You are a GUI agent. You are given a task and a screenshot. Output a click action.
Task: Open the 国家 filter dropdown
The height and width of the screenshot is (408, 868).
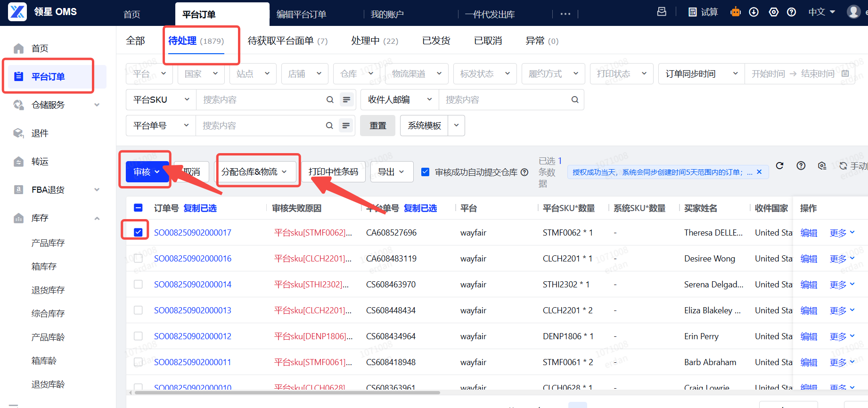(201, 73)
